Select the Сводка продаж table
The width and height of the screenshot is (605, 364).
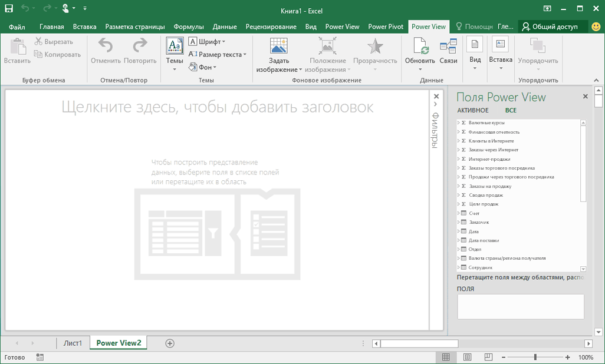pos(486,195)
